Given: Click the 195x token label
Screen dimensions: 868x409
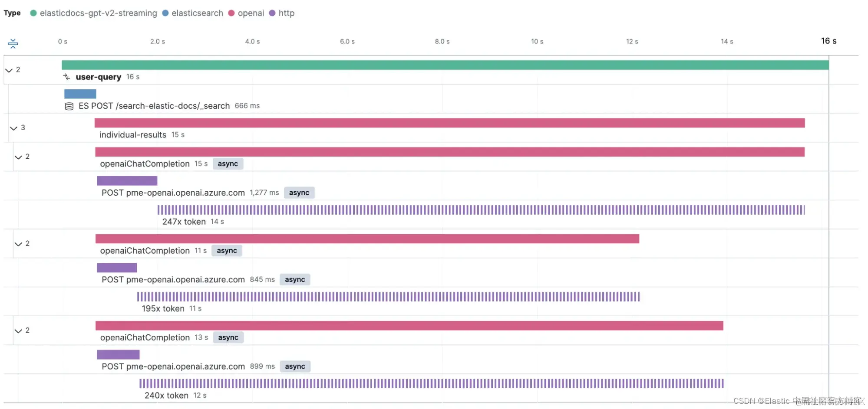Looking at the screenshot, I should coord(163,309).
